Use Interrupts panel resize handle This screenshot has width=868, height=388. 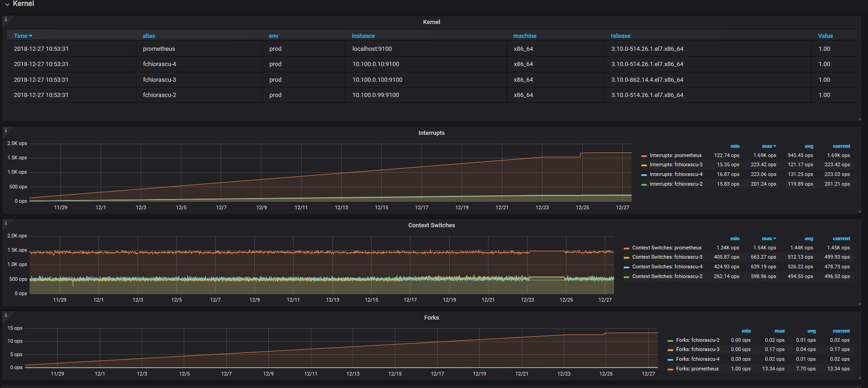point(859,212)
